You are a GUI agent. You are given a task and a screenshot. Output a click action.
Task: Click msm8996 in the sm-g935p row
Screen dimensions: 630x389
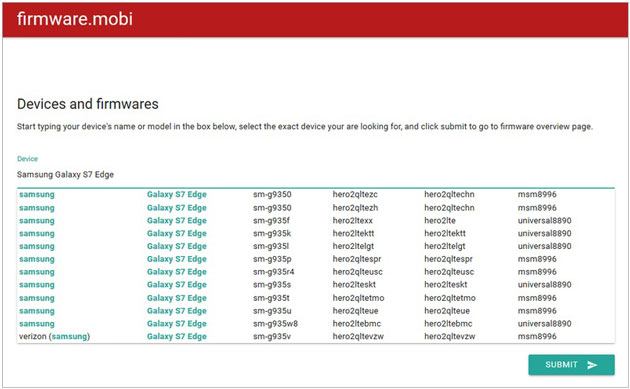click(x=537, y=259)
